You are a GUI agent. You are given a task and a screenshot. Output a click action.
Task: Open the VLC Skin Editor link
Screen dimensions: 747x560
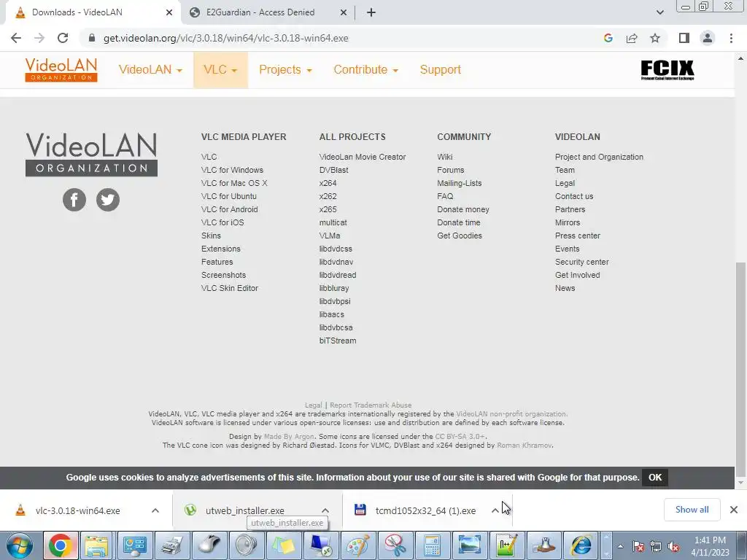coord(229,288)
